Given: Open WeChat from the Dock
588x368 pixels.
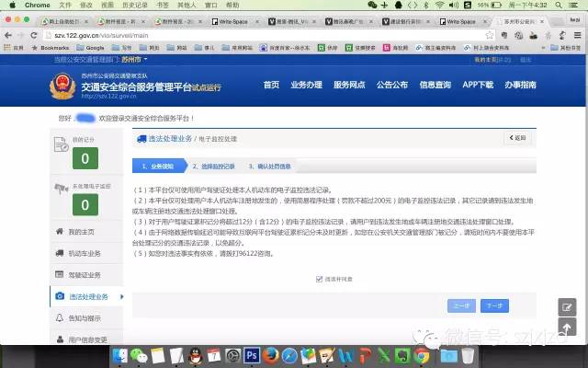Looking at the screenshot, I should 139,355.
